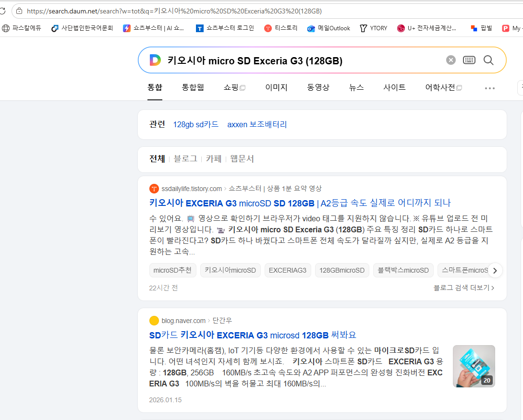Click the tistory favicon of first result
The image size is (523, 420).
[154, 189]
